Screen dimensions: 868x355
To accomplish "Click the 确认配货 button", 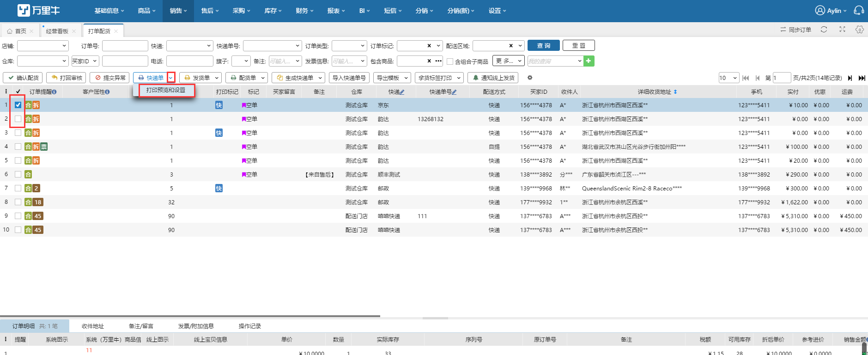I will pyautogui.click(x=23, y=78).
